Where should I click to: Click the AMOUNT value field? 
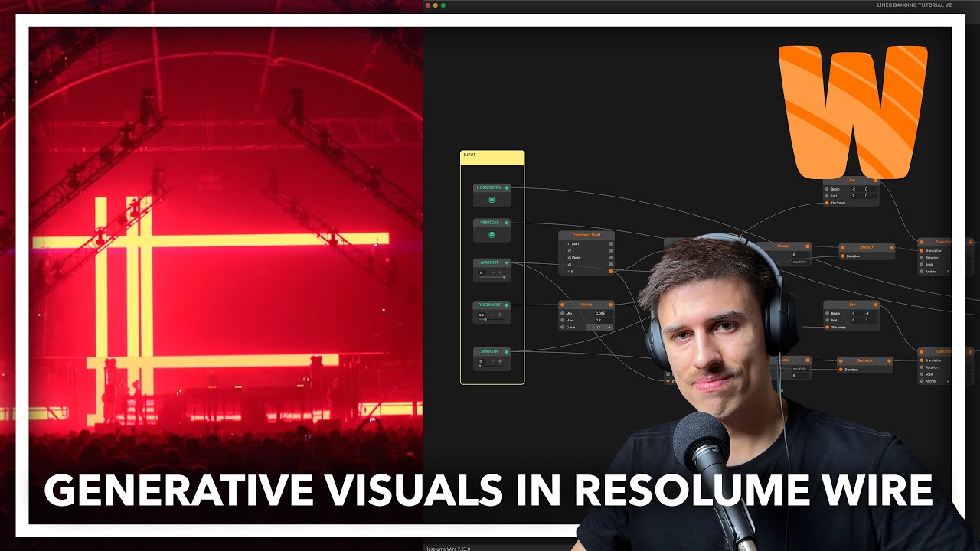pyautogui.click(x=482, y=272)
